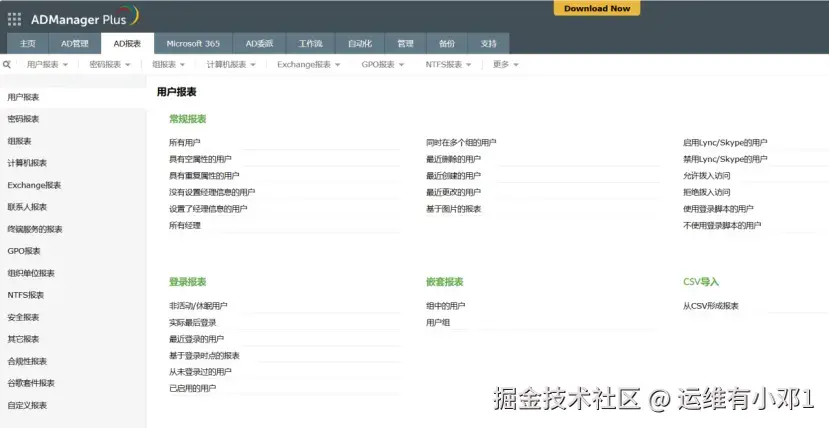The width and height of the screenshot is (830, 428).
Task: Expand the 密码报表 dropdown in submenu
Action: tap(110, 65)
